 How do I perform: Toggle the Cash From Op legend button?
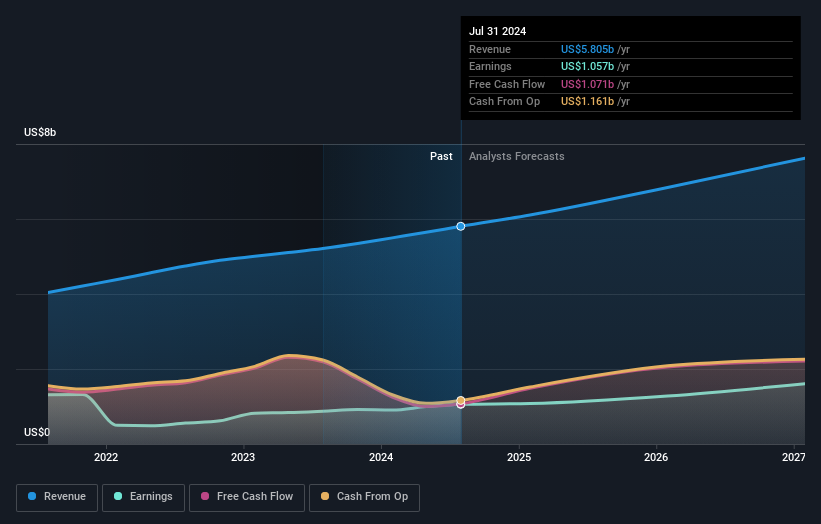pos(364,497)
